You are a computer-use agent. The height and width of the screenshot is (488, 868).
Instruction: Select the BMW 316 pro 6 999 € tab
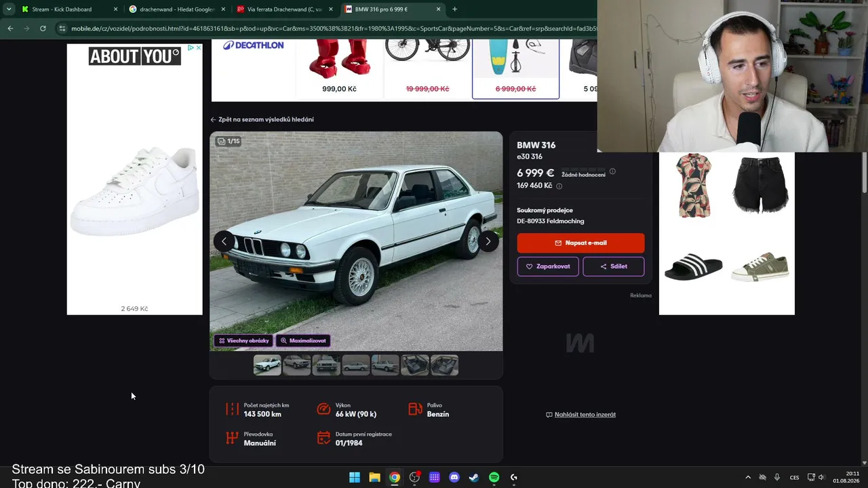point(392,9)
